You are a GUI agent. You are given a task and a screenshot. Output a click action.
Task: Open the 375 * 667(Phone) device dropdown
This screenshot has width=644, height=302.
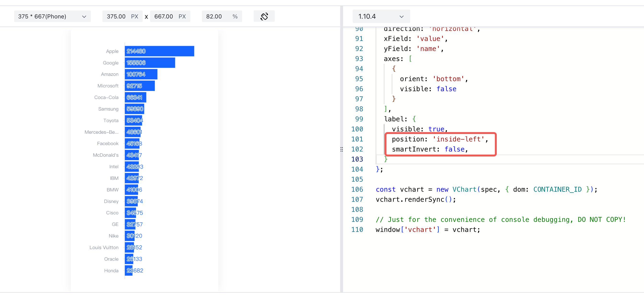[x=52, y=16]
